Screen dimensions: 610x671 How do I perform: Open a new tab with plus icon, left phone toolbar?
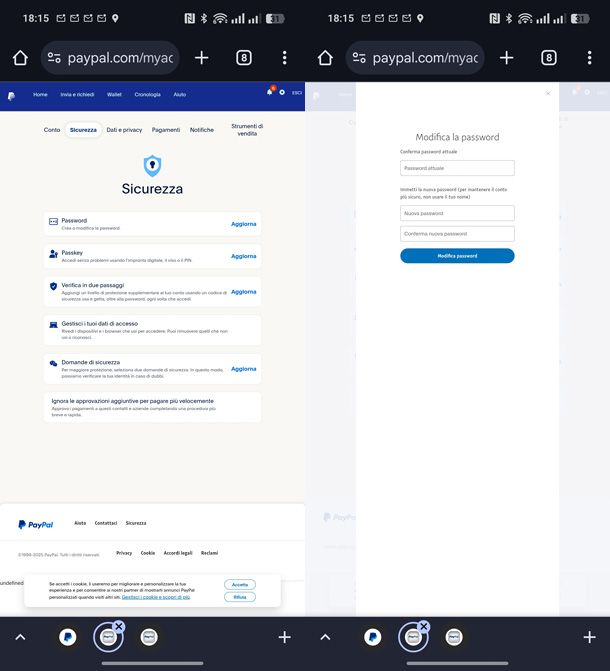(x=202, y=58)
